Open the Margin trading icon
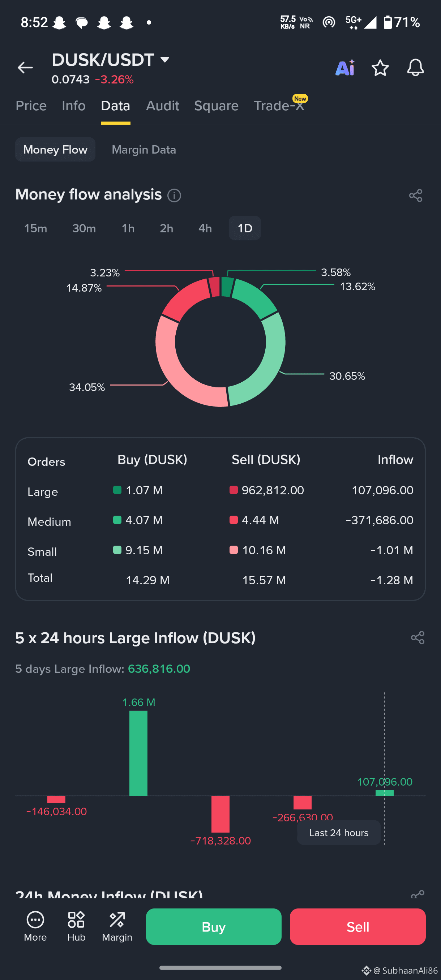The image size is (441, 980). [117, 926]
